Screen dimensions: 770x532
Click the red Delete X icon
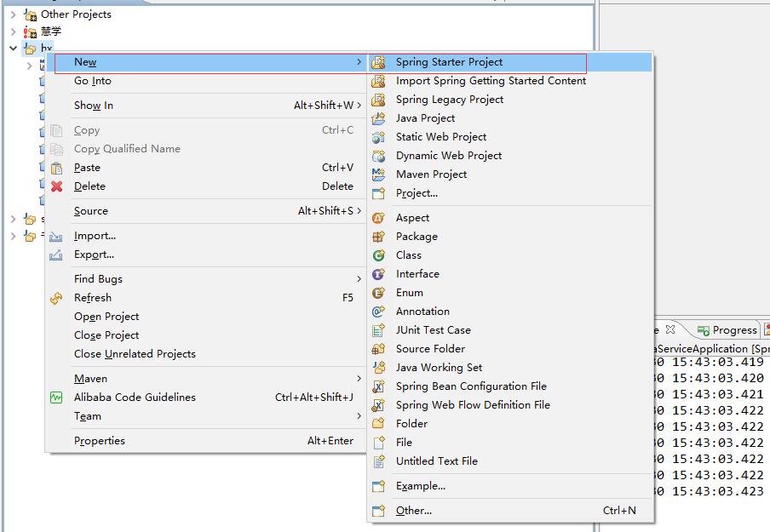coord(56,186)
